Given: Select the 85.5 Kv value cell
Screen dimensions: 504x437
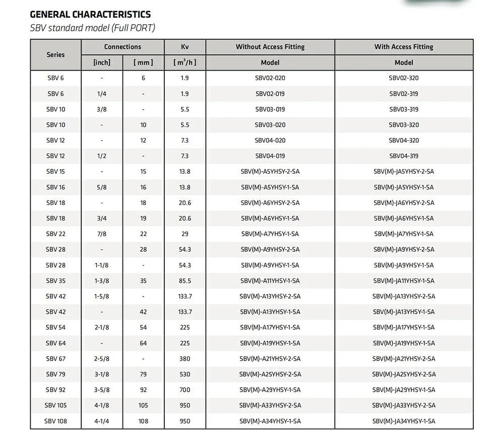Looking at the screenshot, I should [x=185, y=281].
